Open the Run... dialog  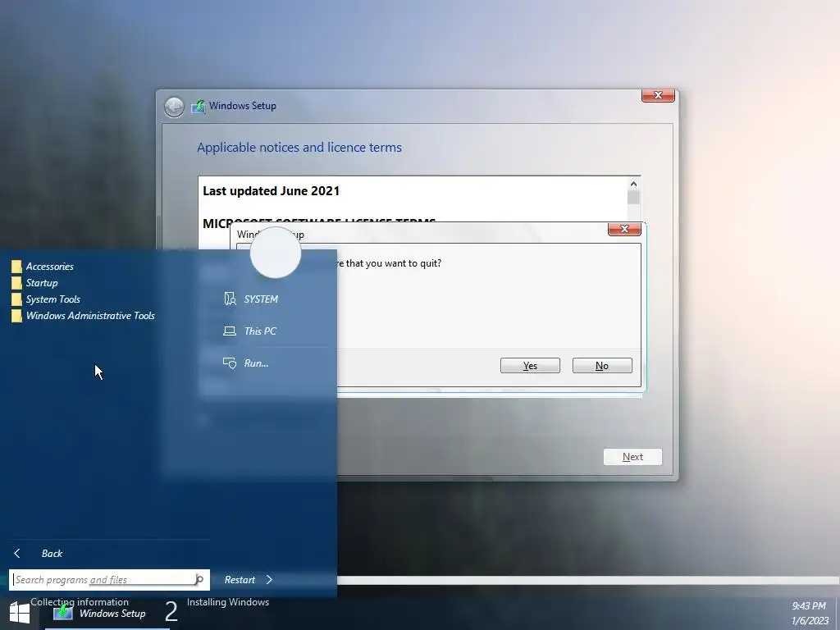point(256,363)
